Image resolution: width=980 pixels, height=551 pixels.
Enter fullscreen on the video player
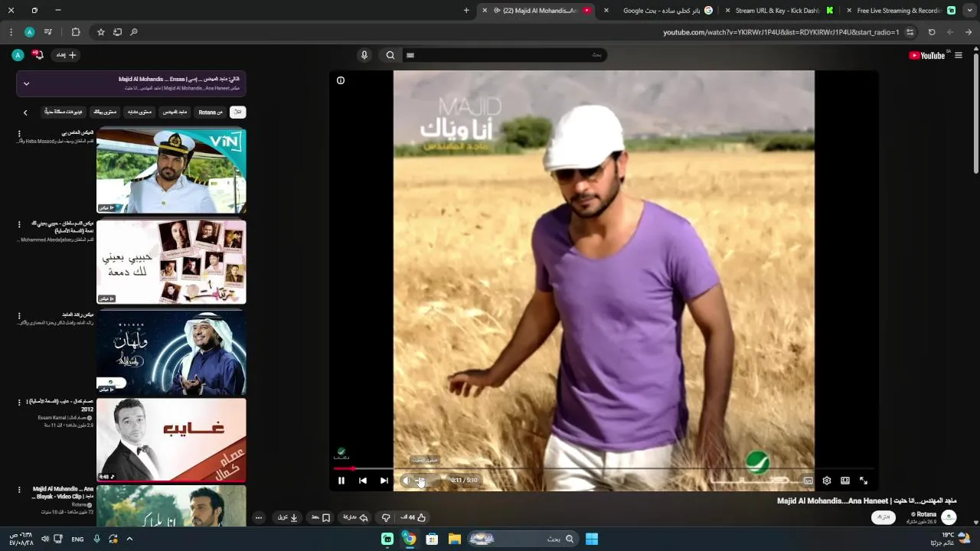click(x=864, y=481)
